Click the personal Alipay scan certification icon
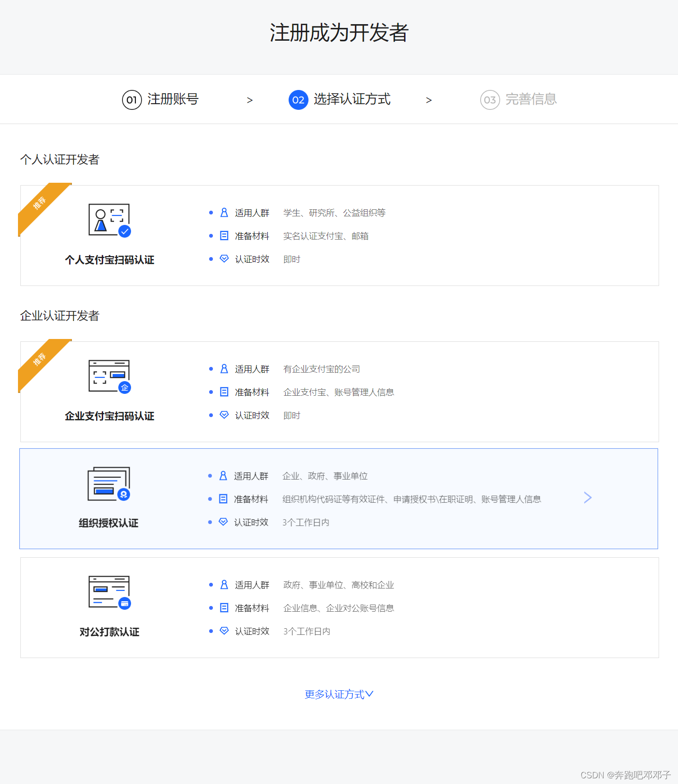 click(x=110, y=220)
